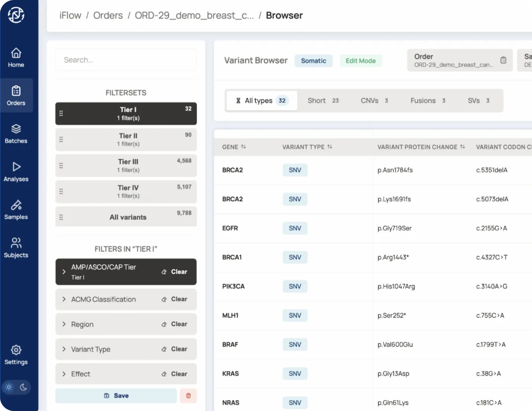Screen dimensions: 532x411
Task: Clear the ACMG Classification filter
Action: [174, 299]
